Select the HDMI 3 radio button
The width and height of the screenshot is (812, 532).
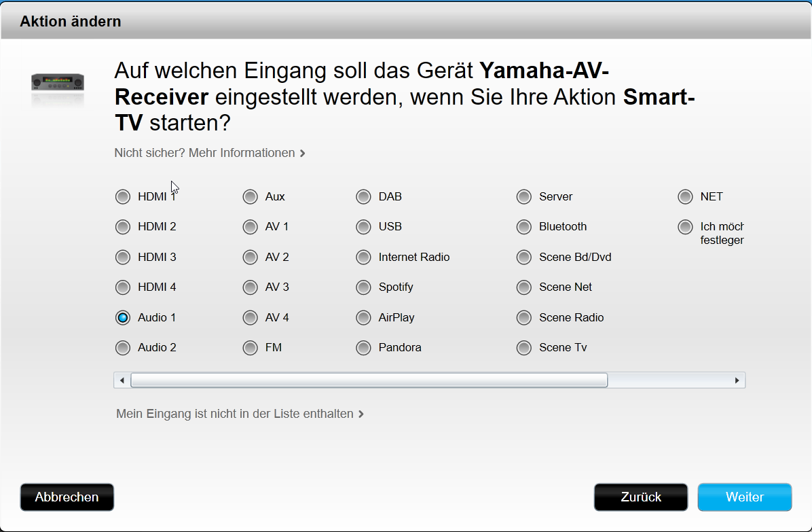(123, 258)
